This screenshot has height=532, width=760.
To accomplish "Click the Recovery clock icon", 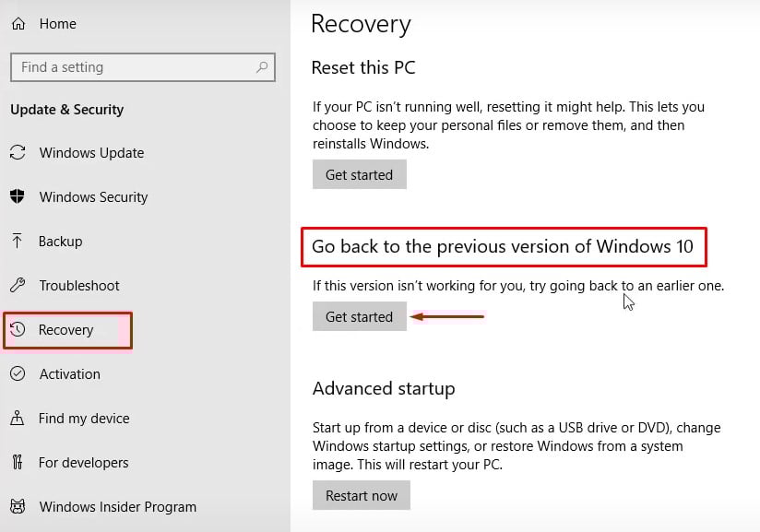I will (18, 330).
